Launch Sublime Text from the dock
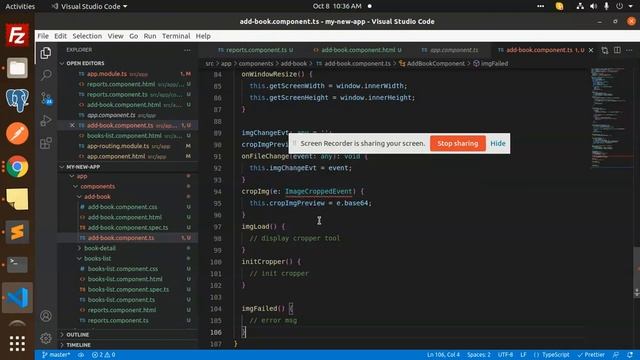This screenshot has width=640, height=360. tap(17, 232)
